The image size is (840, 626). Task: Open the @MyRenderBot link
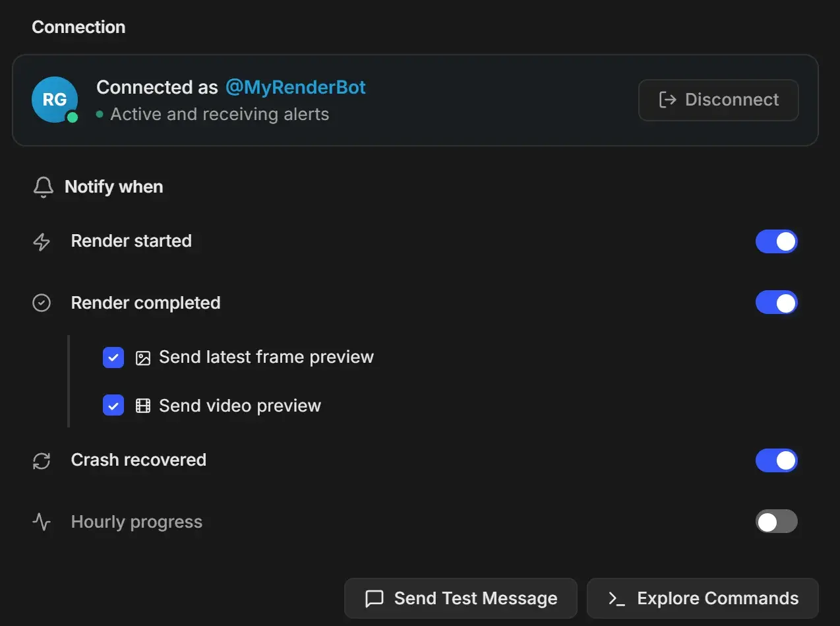(x=295, y=87)
